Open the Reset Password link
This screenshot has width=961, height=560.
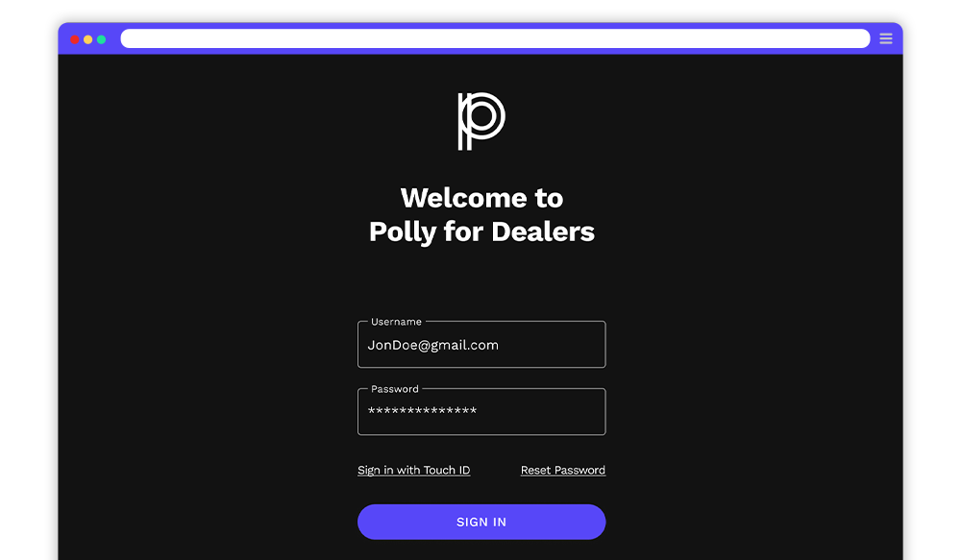[562, 470]
